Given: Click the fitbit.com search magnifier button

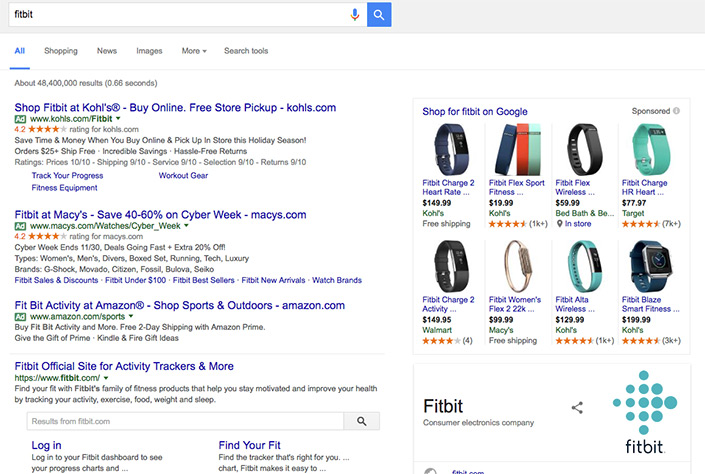Looking at the screenshot, I should (x=361, y=421).
